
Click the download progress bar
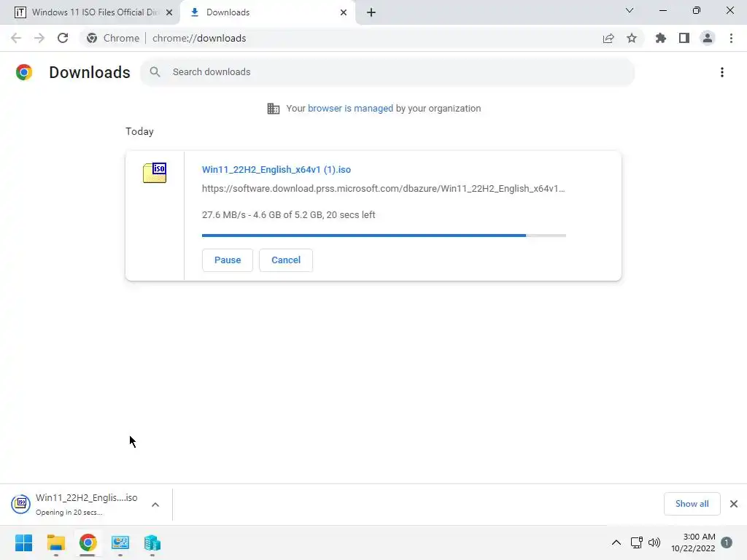point(384,236)
